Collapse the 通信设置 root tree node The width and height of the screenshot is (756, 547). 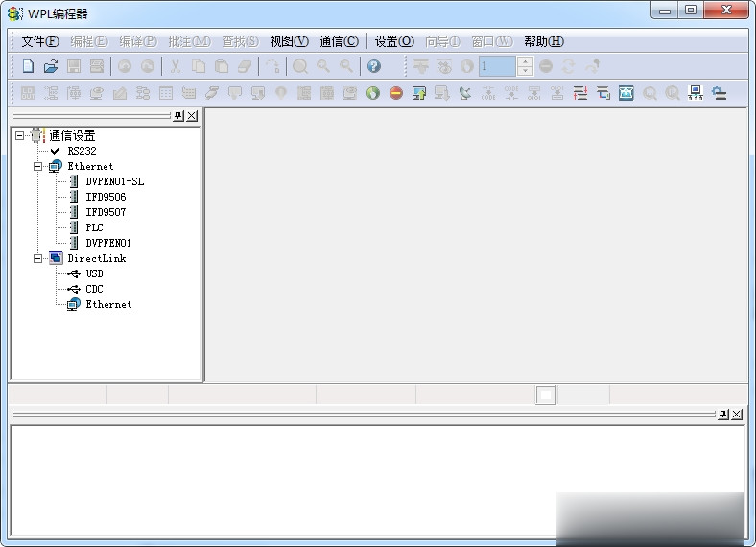click(19, 135)
